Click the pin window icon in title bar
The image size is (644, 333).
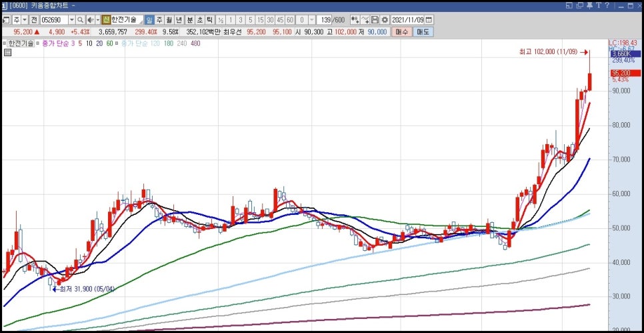(x=589, y=5)
